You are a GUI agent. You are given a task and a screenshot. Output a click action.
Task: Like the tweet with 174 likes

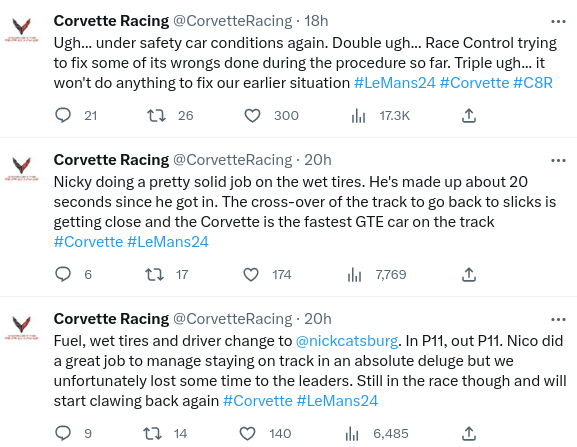(x=251, y=274)
